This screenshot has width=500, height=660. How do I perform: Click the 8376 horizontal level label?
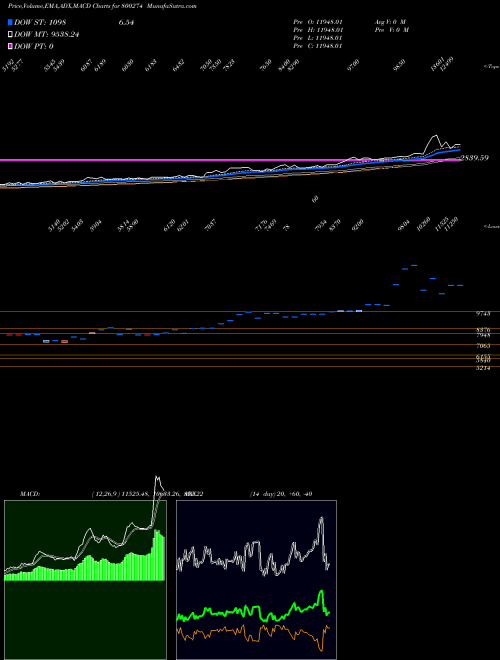coord(483,330)
